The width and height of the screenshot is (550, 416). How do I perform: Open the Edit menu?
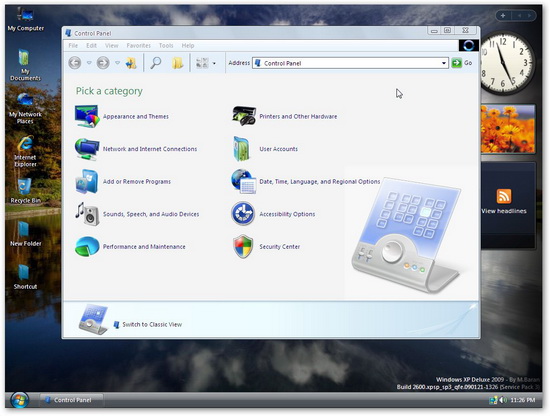click(91, 46)
